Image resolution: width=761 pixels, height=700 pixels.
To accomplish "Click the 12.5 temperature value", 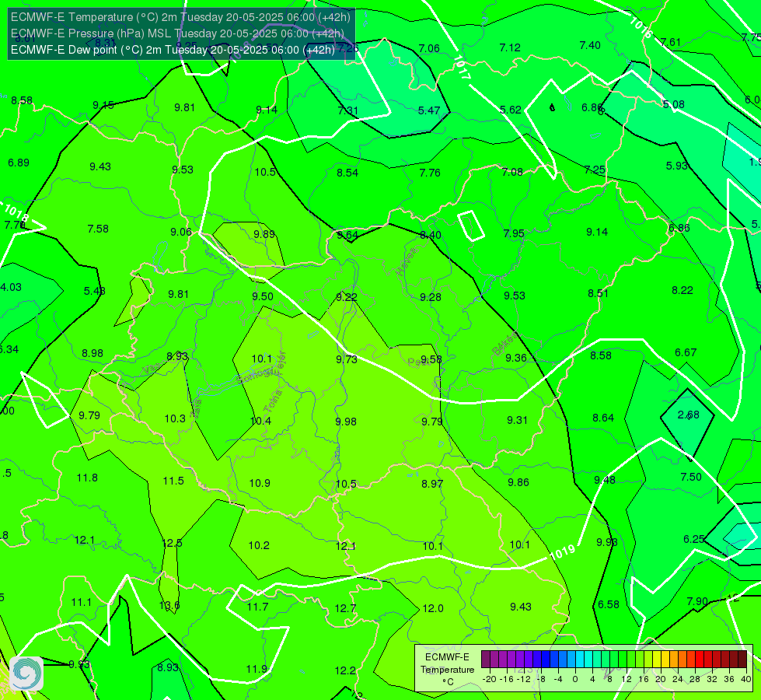I will [172, 543].
